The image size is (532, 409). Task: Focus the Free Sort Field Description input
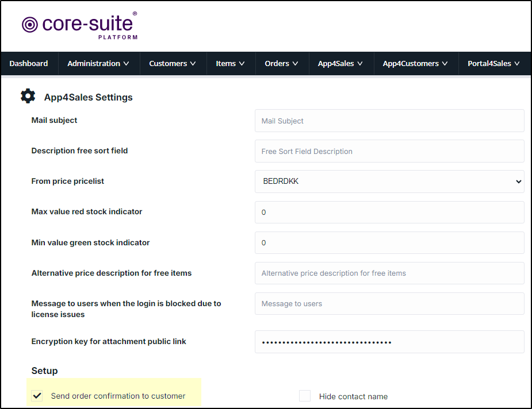389,151
